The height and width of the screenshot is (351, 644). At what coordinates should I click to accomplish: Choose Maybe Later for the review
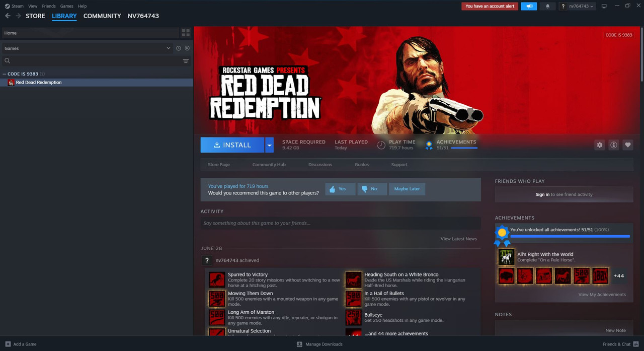tap(407, 189)
